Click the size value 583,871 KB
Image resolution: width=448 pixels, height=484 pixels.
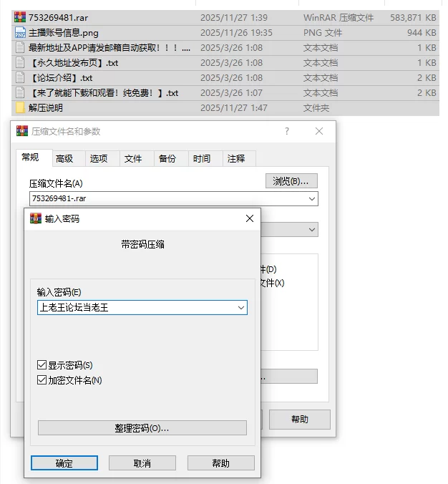413,18
